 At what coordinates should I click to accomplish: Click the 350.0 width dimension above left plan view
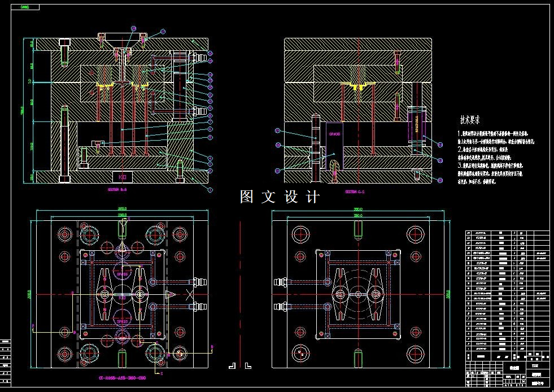[x=122, y=209]
